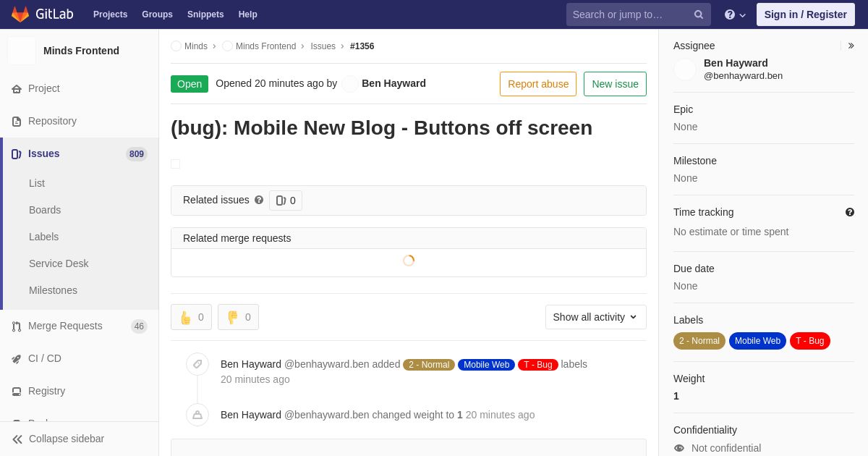The width and height of the screenshot is (868, 456).
Task: Click the Open status badge
Action: click(190, 84)
